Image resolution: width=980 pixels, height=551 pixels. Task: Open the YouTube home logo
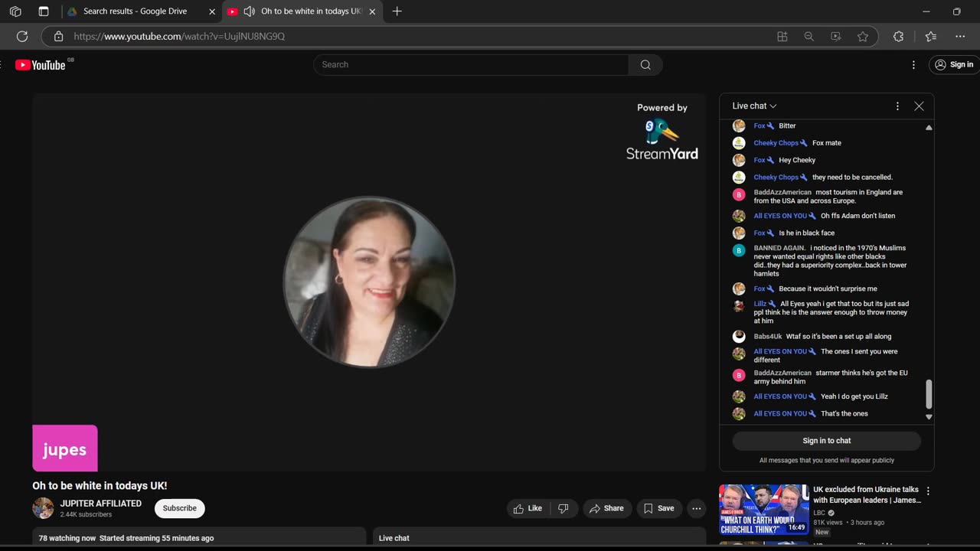coord(41,65)
